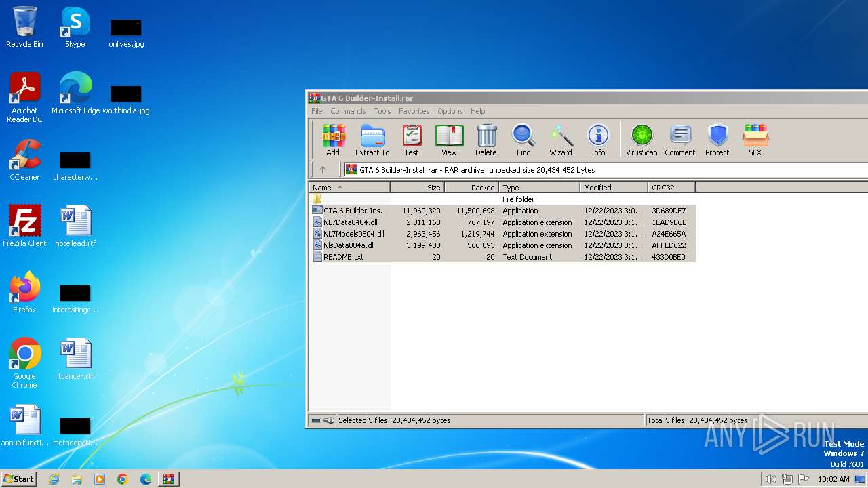Image resolution: width=868 pixels, height=488 pixels.
Task: Select onlives.jpg desktop file
Action: coord(126,33)
